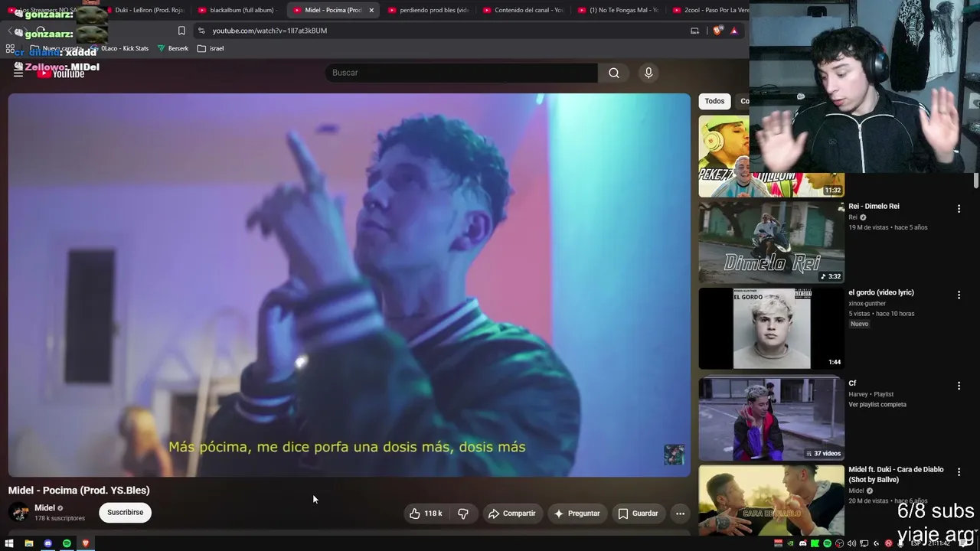The width and height of the screenshot is (980, 551).
Task: Select the Todos filter chip
Action: 714,101
